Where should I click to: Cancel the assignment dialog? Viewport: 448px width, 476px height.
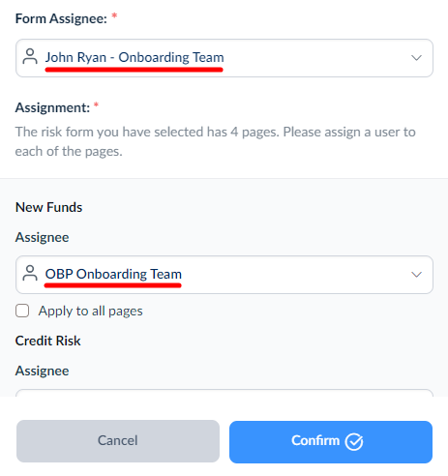coord(118,441)
